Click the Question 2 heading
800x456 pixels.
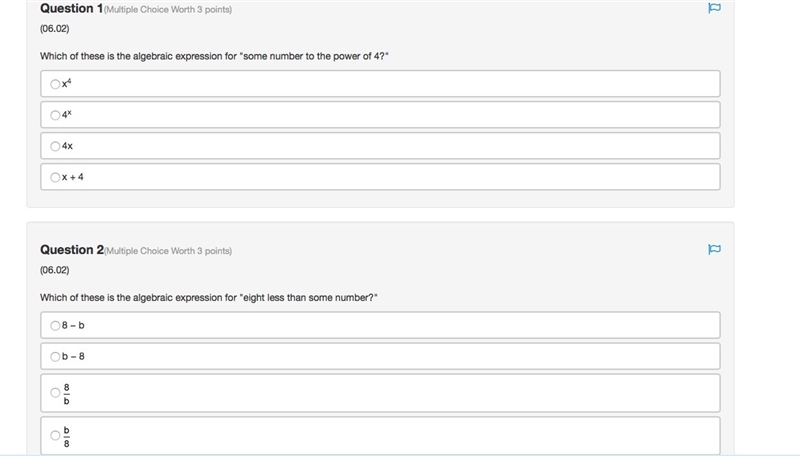point(71,250)
